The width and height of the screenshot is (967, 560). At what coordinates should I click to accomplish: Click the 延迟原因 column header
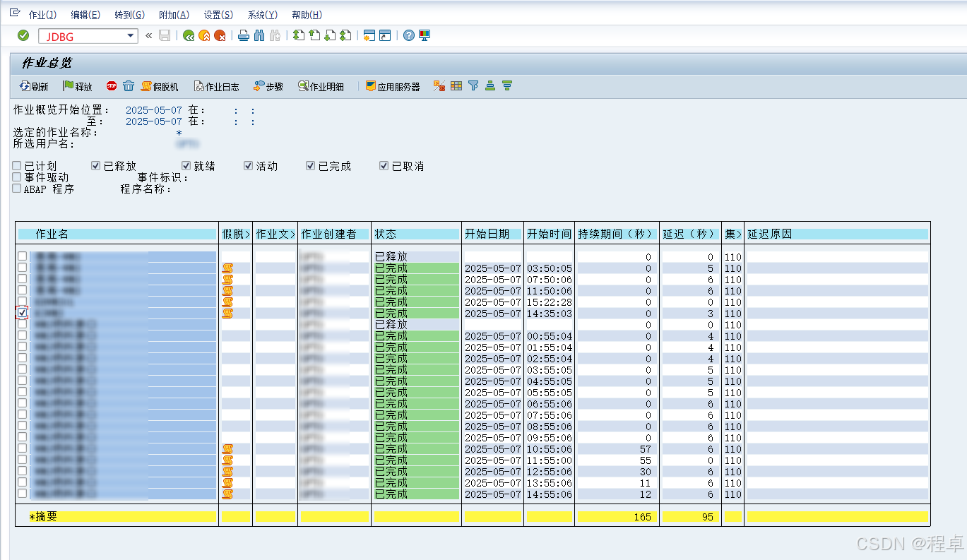point(836,234)
